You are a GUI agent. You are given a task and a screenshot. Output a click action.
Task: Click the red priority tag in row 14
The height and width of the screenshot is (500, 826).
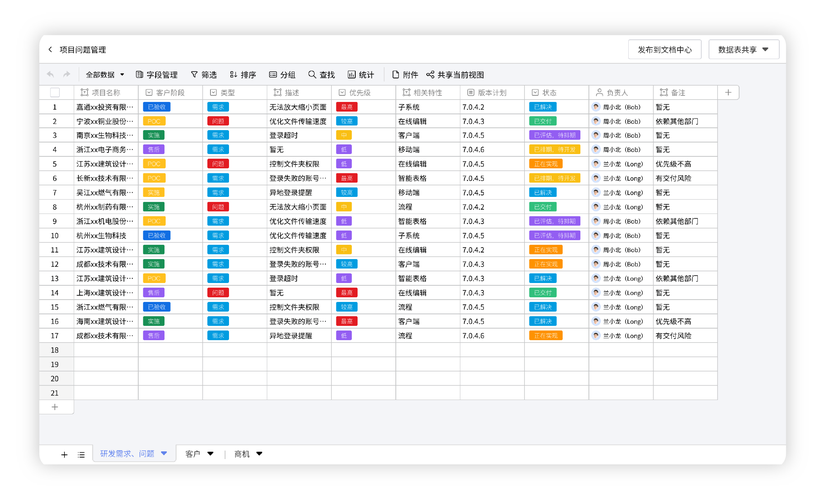coord(347,293)
